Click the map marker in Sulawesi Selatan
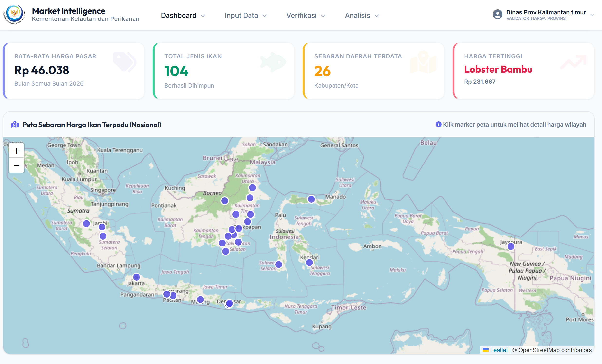Screen dimensions: 602x364 (x=278, y=264)
